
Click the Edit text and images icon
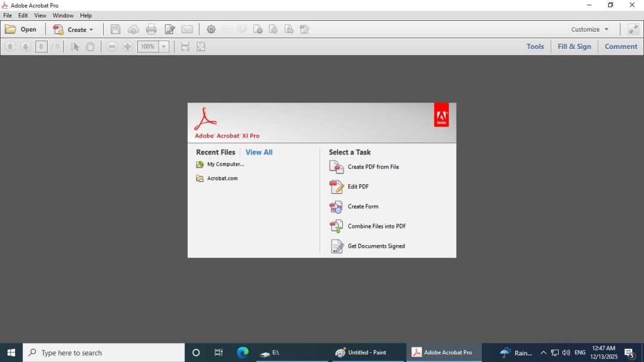(169, 29)
